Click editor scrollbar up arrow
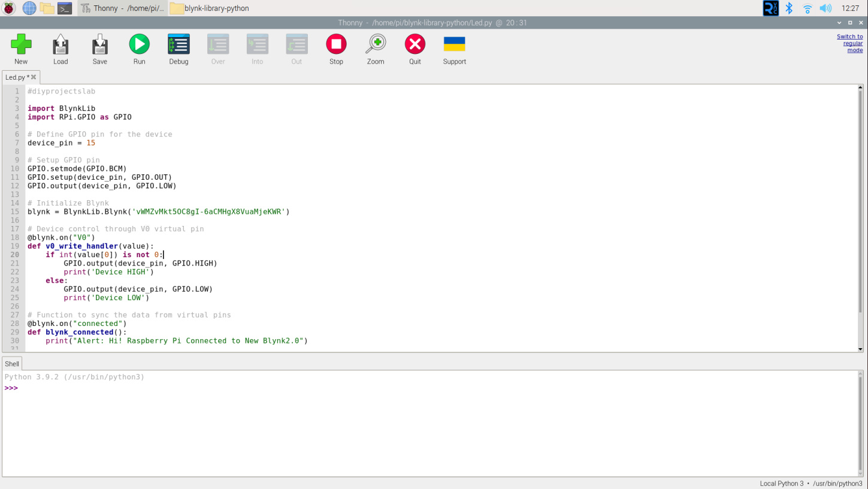 pyautogui.click(x=861, y=88)
